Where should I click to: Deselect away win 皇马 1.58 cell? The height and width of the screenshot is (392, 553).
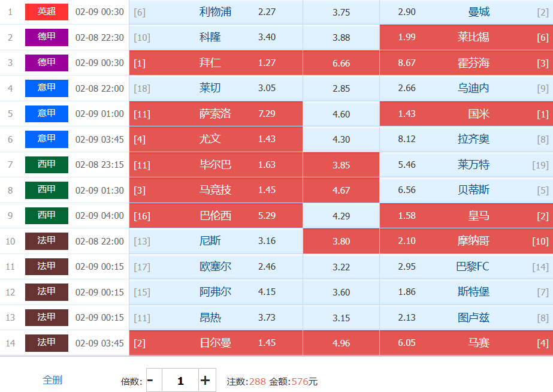pos(466,216)
